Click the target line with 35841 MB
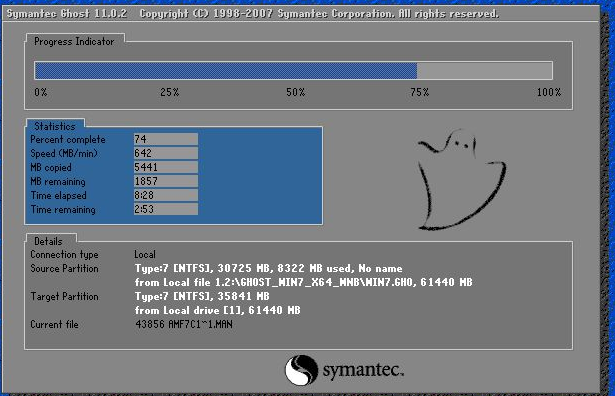The height and width of the screenshot is (396, 615). [202, 296]
